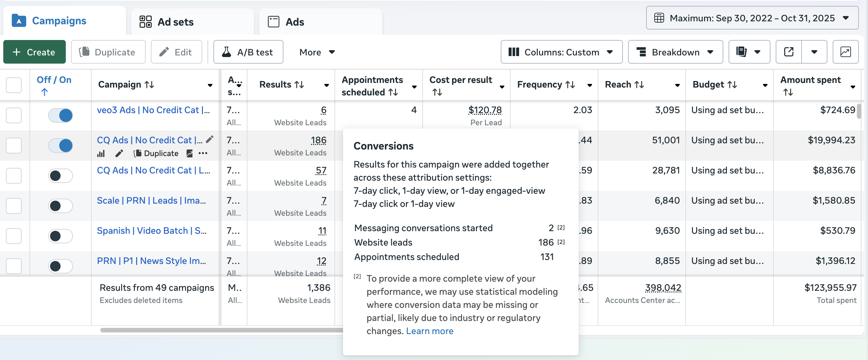Click rename pencil icon beside CQ Ads name
Screen dimensions: 868x360
[209, 139]
